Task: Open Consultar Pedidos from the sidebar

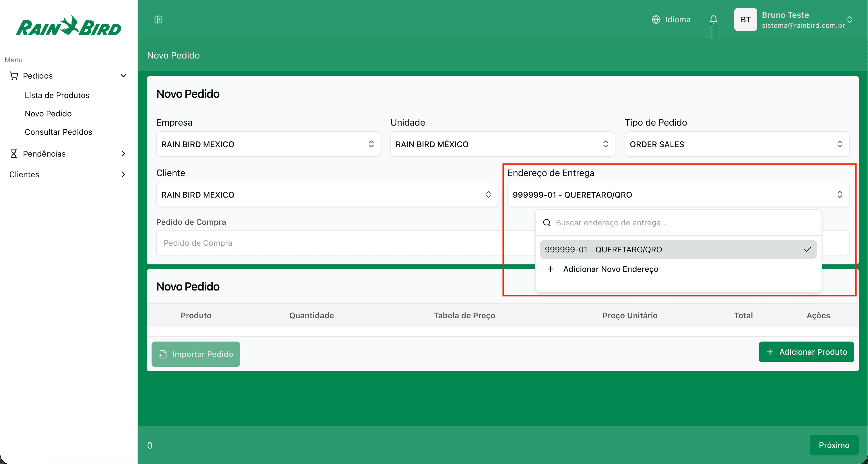Action: [x=58, y=132]
